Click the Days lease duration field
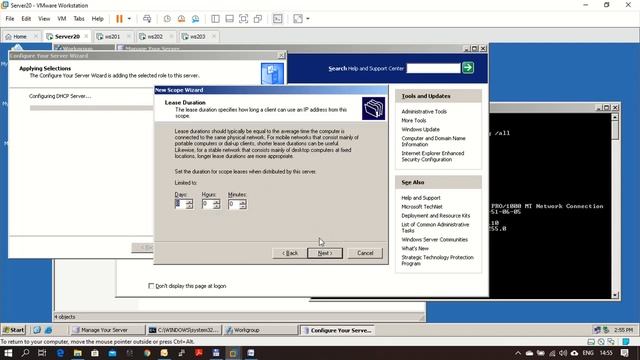640x360 pixels. tap(180, 204)
